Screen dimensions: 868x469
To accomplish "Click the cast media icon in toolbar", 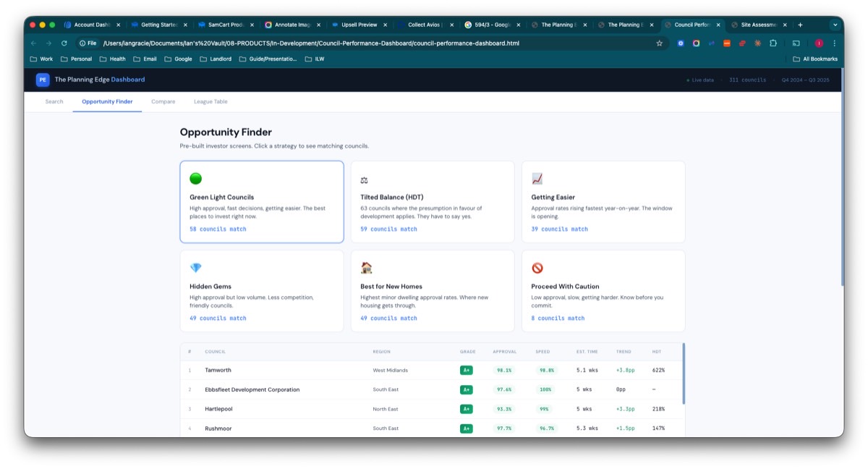I will coord(796,43).
